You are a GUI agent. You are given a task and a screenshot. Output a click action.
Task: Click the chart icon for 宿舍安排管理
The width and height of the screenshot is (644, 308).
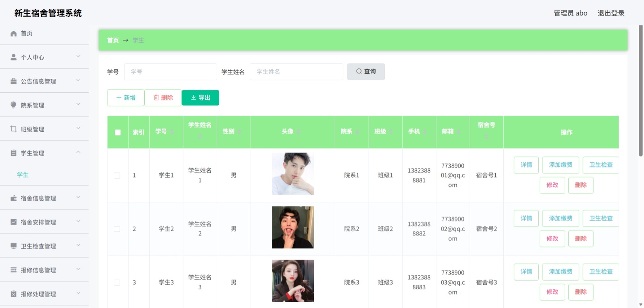pos(14,222)
